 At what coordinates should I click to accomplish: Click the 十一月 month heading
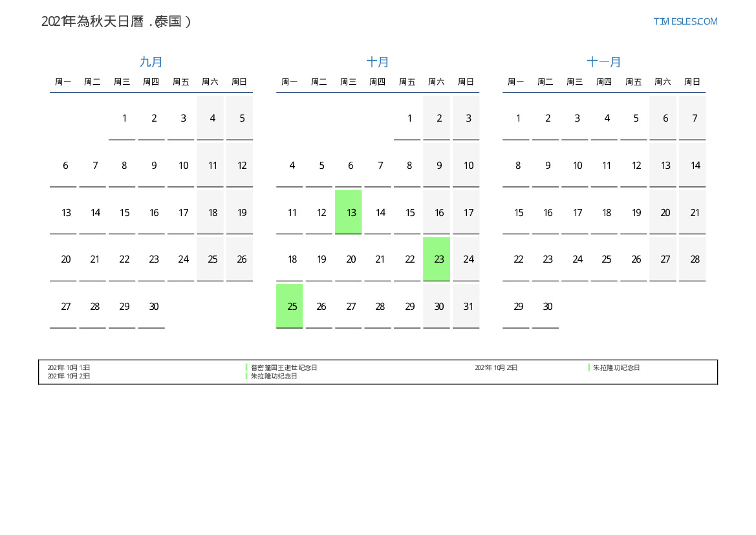tap(604, 62)
